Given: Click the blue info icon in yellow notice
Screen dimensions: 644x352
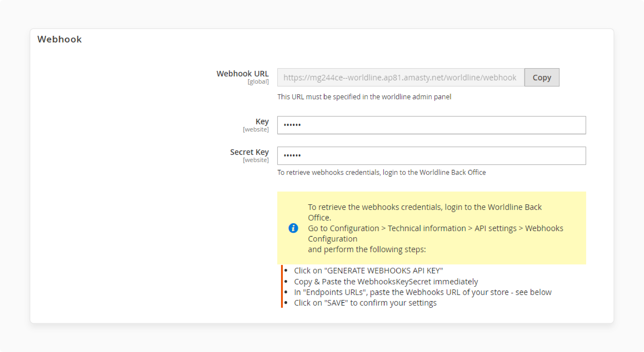Looking at the screenshot, I should tap(293, 228).
